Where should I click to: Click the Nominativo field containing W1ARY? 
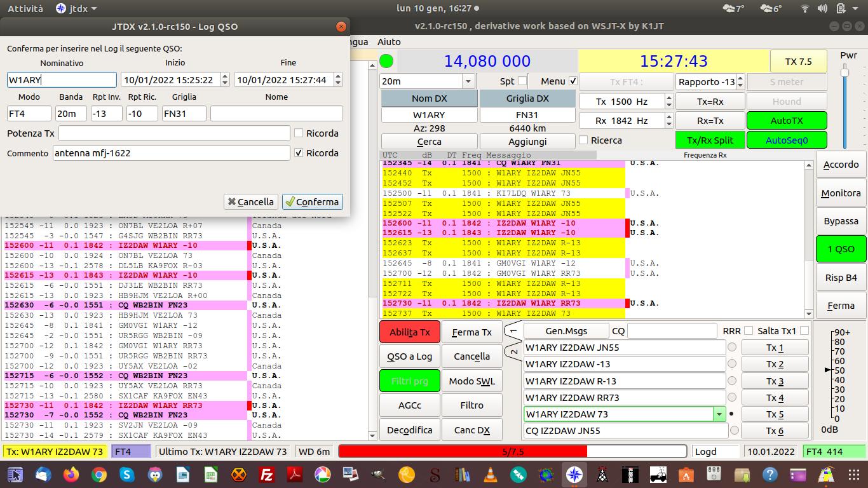click(x=62, y=80)
